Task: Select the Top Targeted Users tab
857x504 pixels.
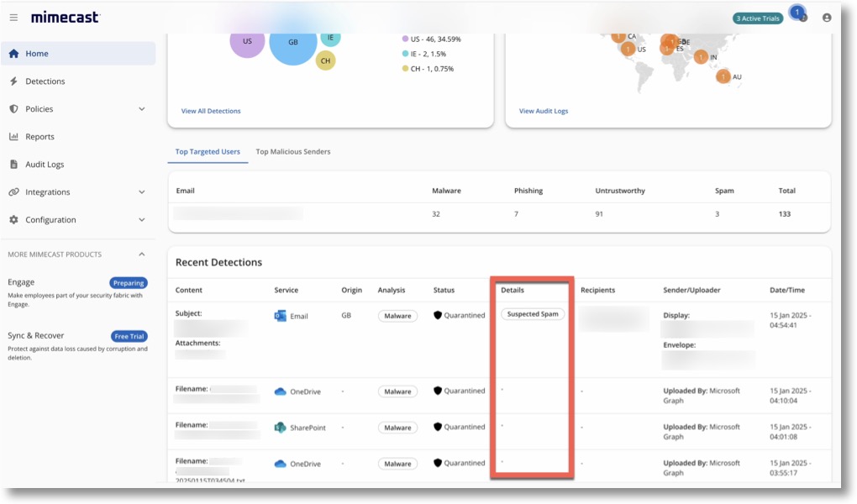Action: 208,152
